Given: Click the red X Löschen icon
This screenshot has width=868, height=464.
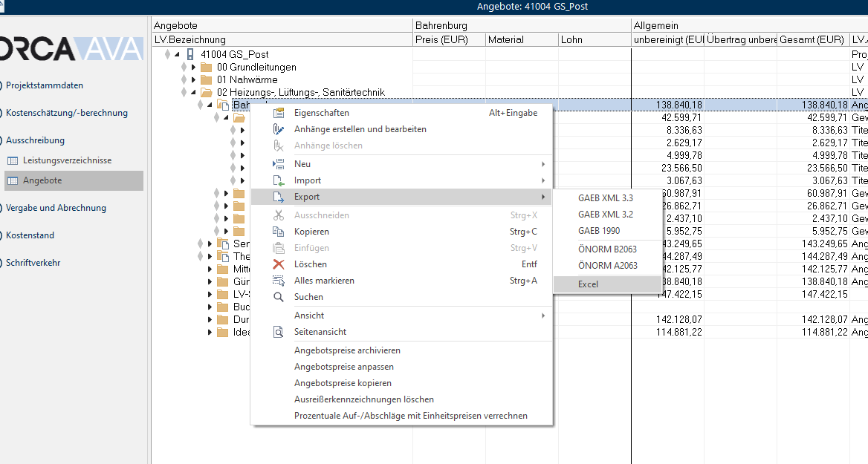Looking at the screenshot, I should coord(279,264).
